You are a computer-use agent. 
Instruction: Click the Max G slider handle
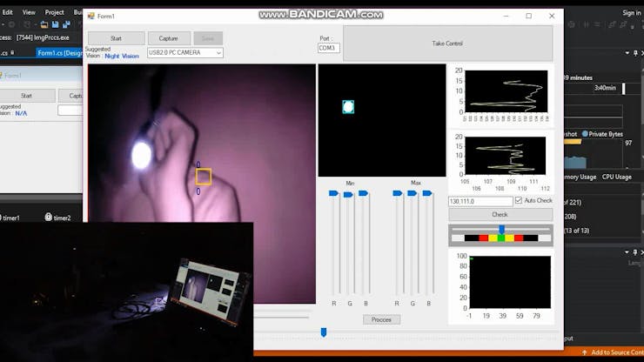click(412, 193)
